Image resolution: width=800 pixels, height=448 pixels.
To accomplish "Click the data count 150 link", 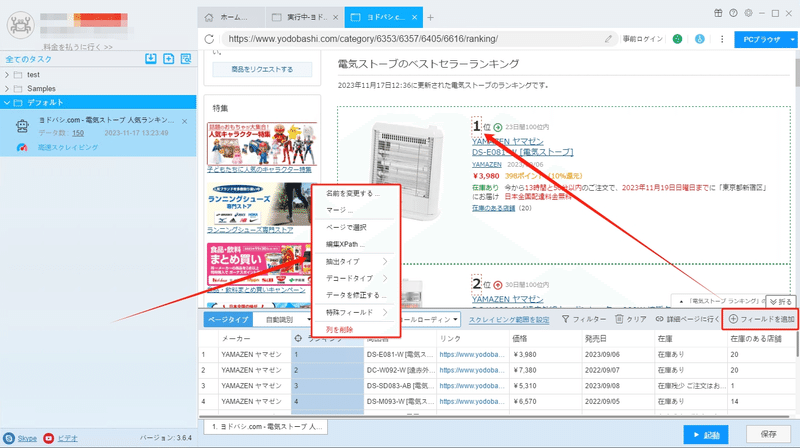I will [x=78, y=133].
